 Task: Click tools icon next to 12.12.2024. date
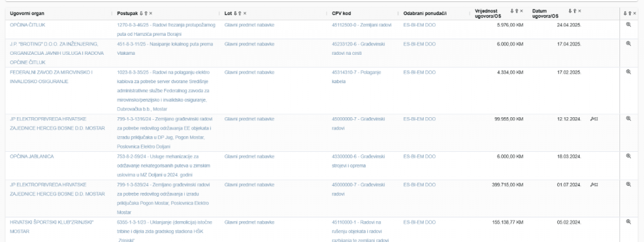[x=594, y=119]
